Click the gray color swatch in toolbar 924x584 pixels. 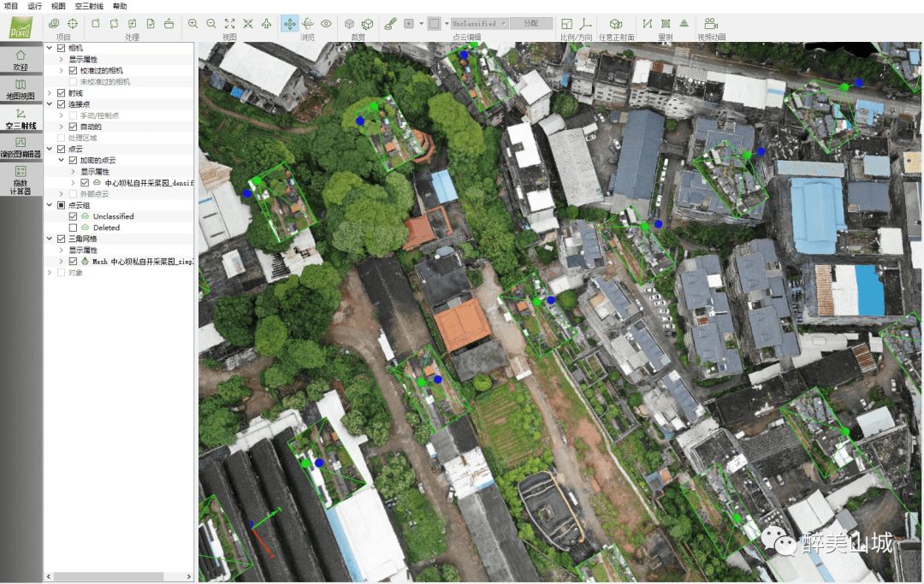tap(435, 24)
